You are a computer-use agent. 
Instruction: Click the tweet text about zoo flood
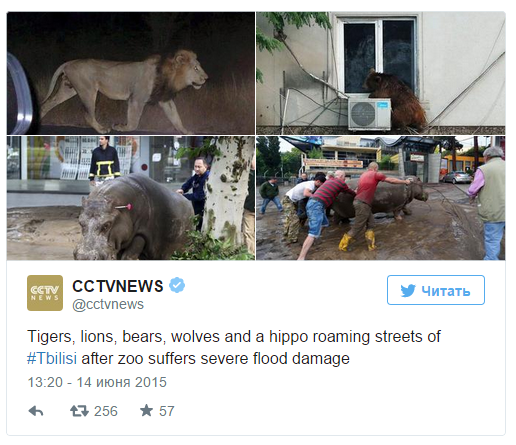pos(234,348)
